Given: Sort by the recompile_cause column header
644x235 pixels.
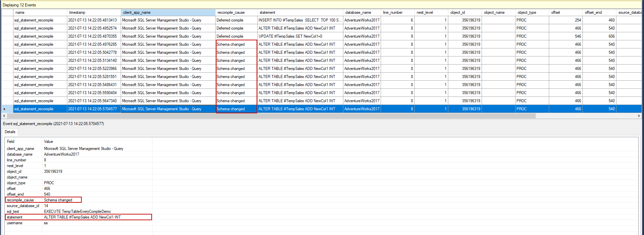Looking at the screenshot, I should [x=236, y=12].
